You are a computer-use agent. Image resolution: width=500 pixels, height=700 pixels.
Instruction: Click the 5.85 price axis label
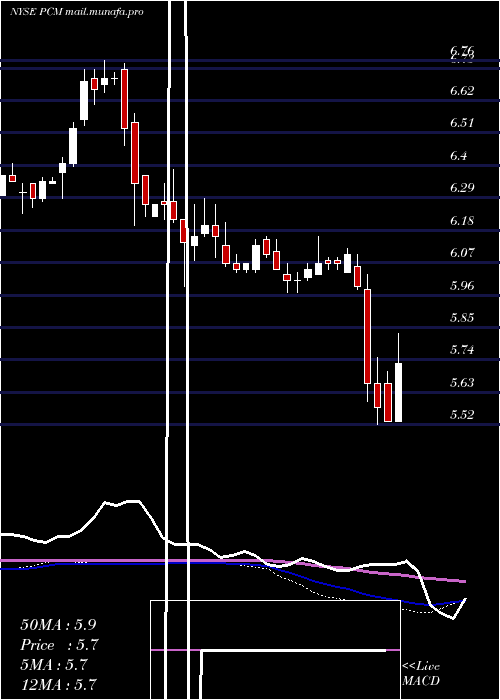coord(462,318)
